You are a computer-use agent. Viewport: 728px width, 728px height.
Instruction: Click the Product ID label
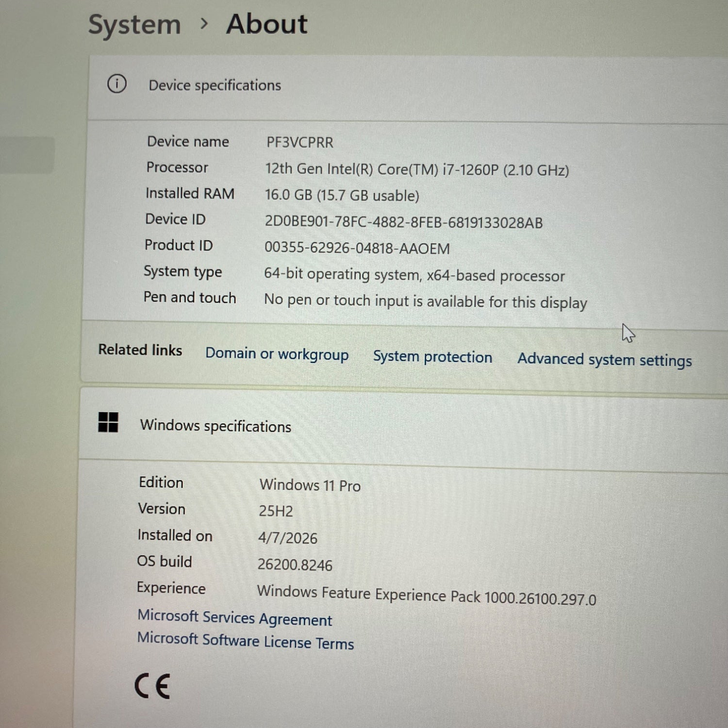(179, 245)
